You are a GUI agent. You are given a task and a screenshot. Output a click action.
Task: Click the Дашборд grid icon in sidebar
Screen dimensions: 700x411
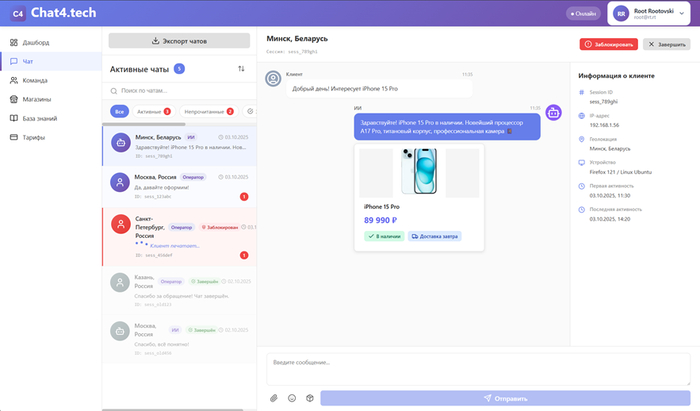click(13, 43)
